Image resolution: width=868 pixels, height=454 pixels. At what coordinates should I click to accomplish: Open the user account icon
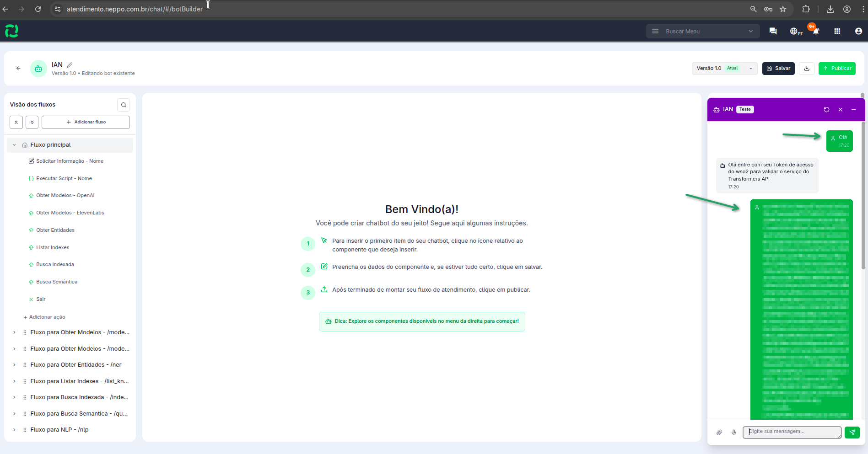tap(858, 31)
